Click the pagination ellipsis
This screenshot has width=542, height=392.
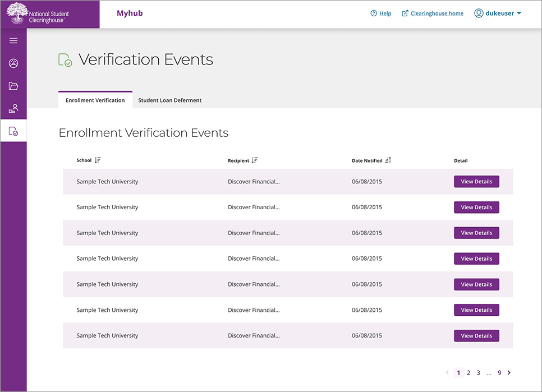coord(489,373)
